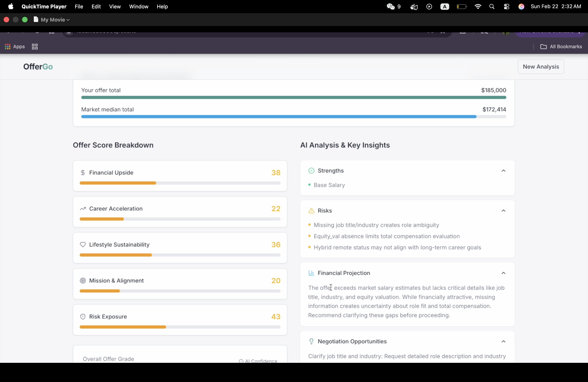Screen dimensions: 588x382
Task: Click the warning triangle icon beside Risks
Action: [x=311, y=211]
